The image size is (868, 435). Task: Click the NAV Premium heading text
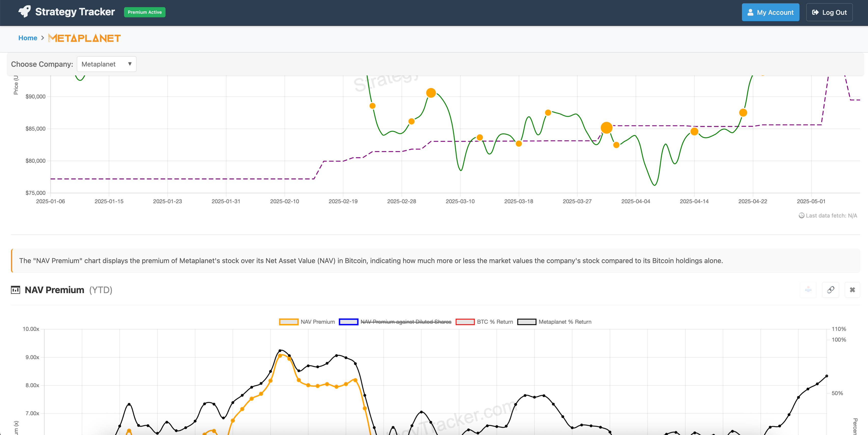pyautogui.click(x=54, y=290)
